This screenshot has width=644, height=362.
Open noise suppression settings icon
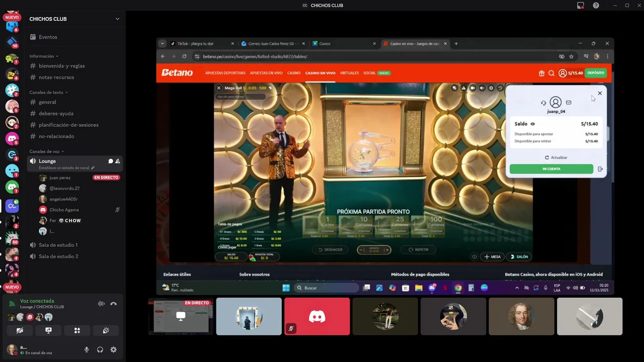(x=101, y=304)
